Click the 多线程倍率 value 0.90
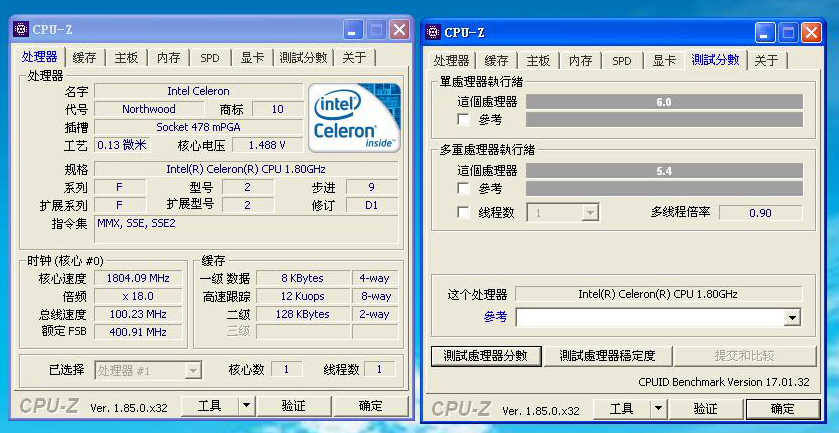 point(760,213)
